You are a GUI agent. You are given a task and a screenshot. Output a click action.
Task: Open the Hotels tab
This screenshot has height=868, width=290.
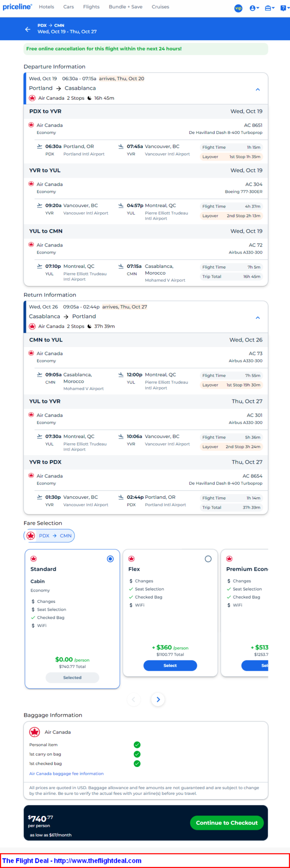tap(46, 7)
